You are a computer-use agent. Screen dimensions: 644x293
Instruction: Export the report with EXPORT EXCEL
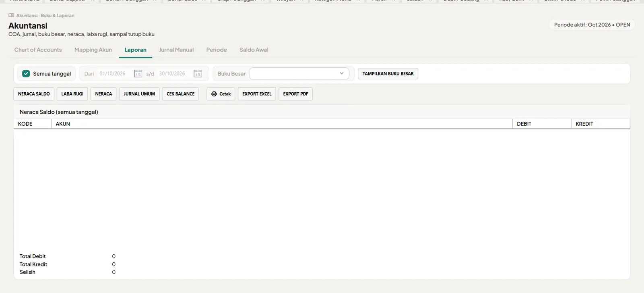[257, 94]
